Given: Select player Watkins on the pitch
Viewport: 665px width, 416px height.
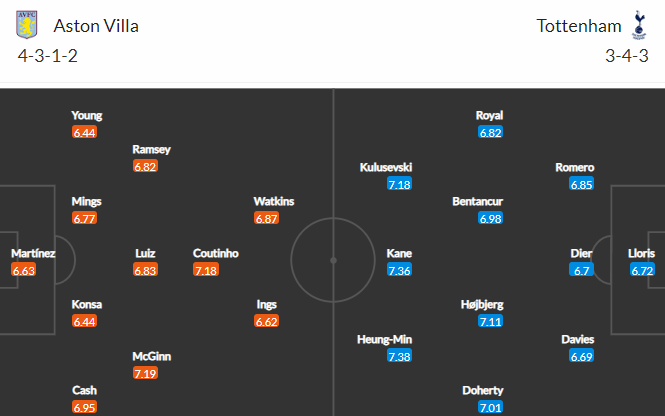Looking at the screenshot, I should tap(274, 201).
